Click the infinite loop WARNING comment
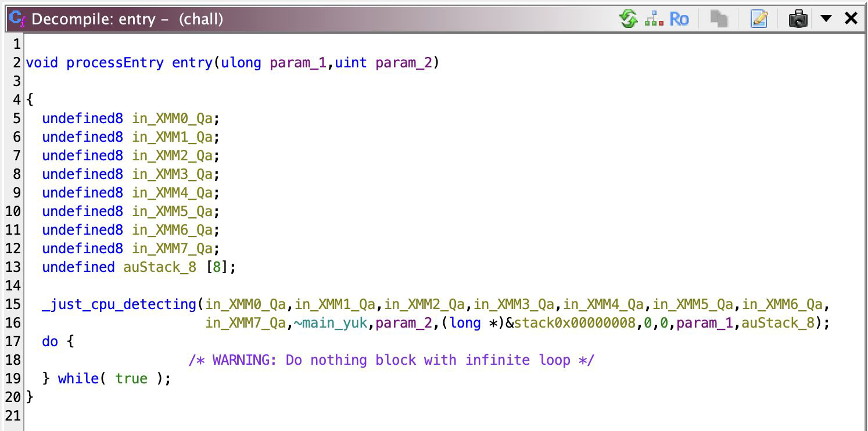868x431 pixels. point(391,360)
